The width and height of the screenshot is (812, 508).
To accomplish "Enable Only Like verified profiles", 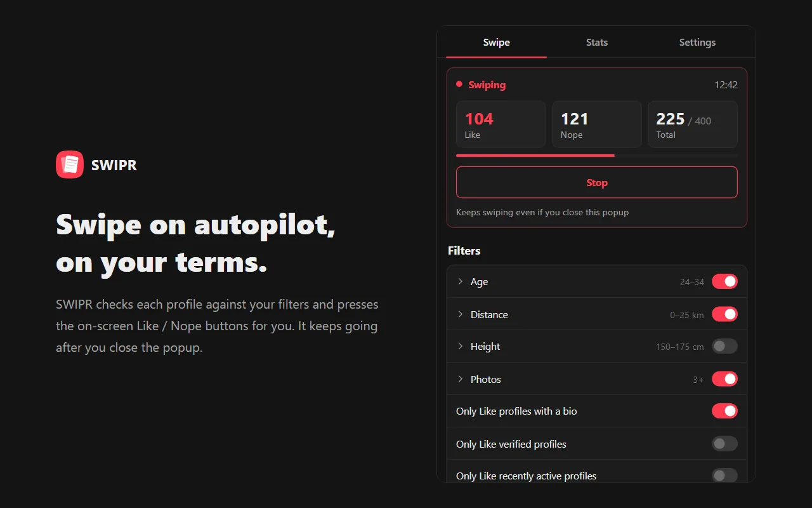I will [x=724, y=444].
